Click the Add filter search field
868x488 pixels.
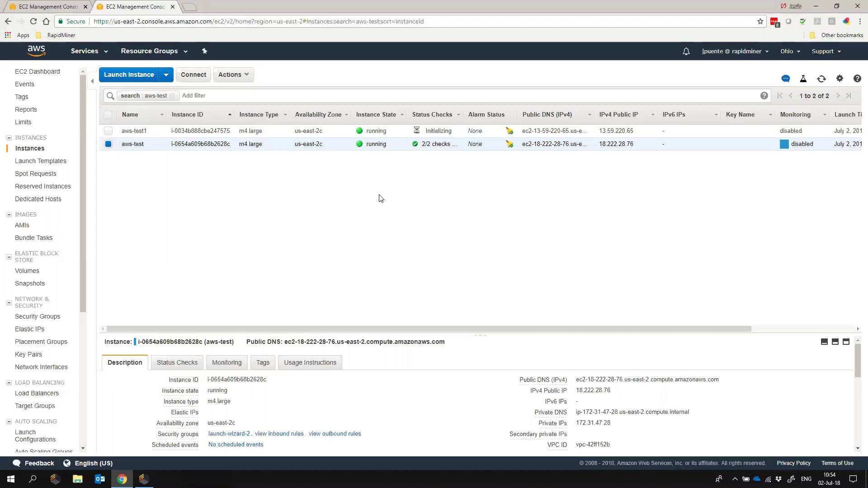193,96
